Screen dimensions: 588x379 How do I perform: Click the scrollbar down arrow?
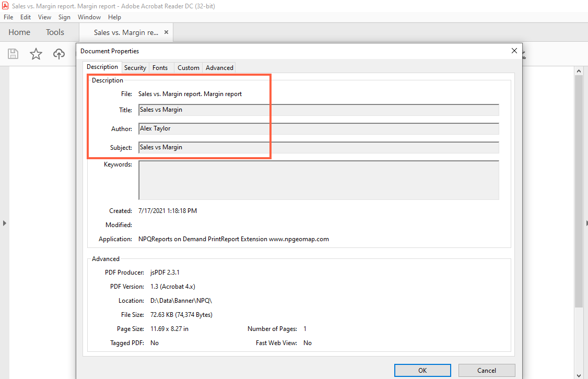point(579,375)
